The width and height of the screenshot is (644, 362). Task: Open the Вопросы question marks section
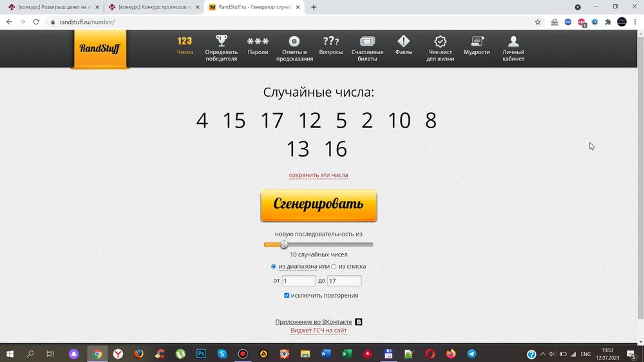(x=331, y=41)
